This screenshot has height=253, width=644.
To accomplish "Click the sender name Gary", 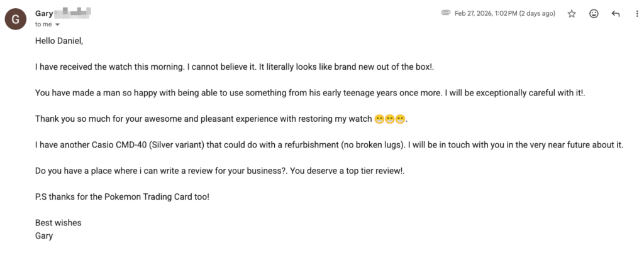I will point(44,13).
